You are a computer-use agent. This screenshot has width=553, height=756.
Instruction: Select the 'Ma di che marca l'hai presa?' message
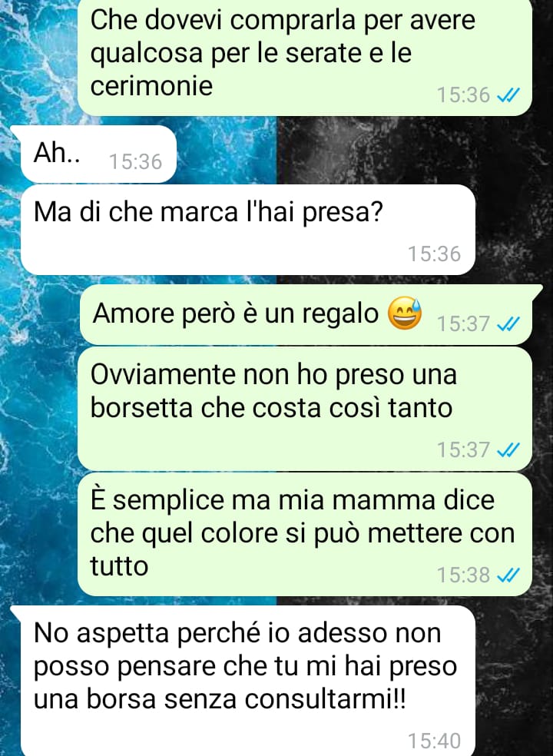248,230
